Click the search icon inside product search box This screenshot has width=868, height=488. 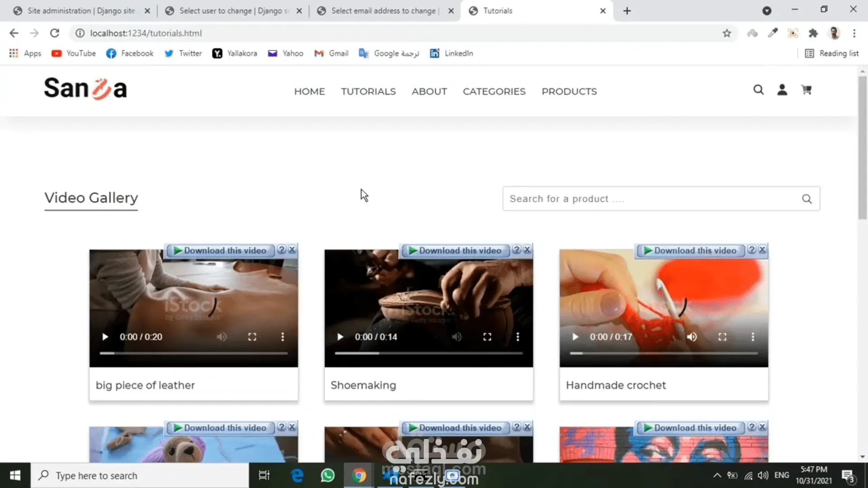pyautogui.click(x=807, y=199)
